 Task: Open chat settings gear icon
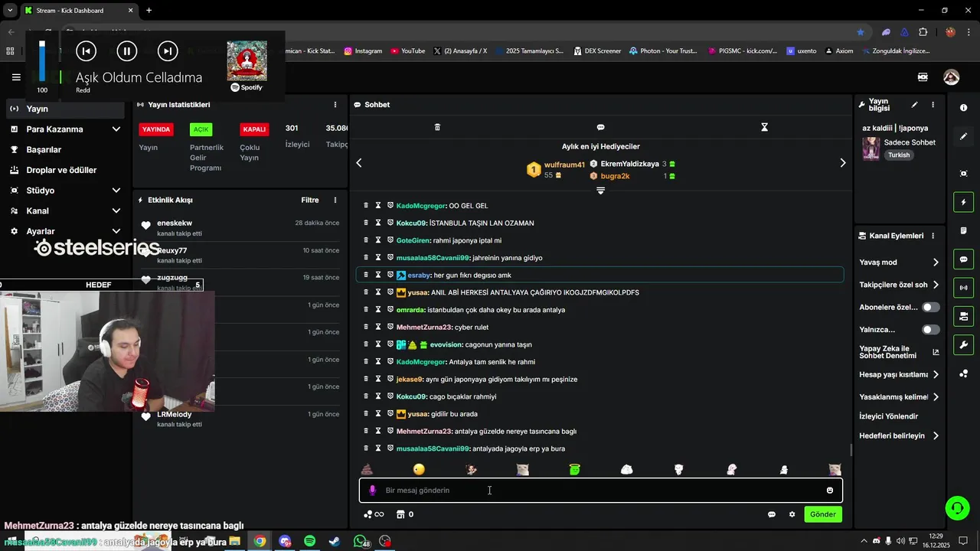[x=792, y=514]
